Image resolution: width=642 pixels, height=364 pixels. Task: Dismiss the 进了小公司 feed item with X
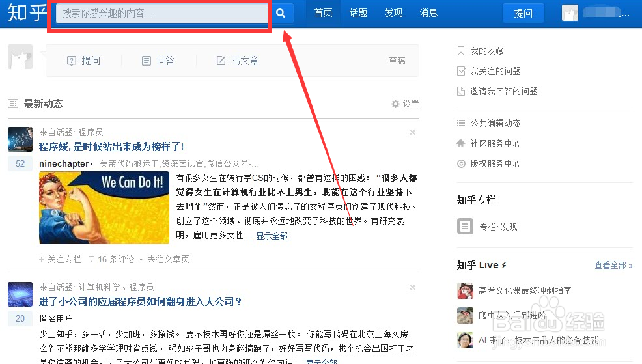413,287
